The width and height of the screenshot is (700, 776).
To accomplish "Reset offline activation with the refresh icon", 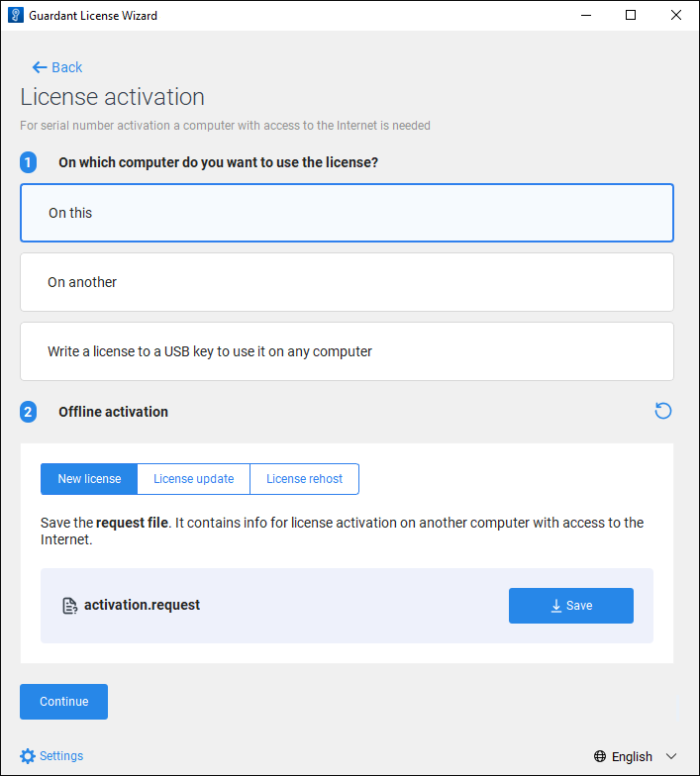I will coord(663,411).
